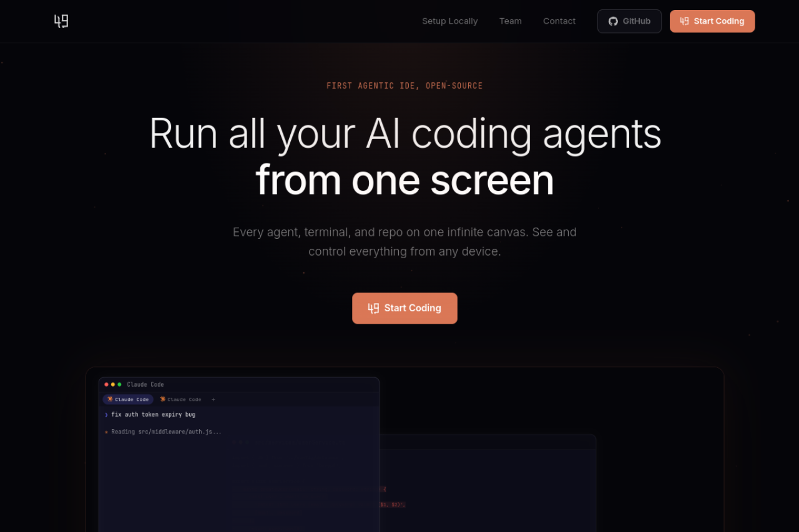Open the GitHub button in the header
This screenshot has height=532, width=799.
[x=629, y=21]
